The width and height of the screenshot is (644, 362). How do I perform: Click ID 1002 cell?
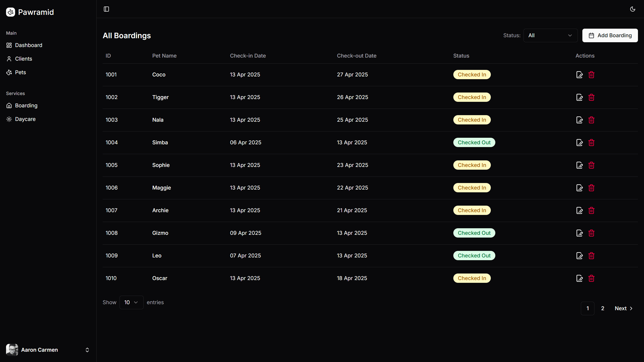coord(112,97)
